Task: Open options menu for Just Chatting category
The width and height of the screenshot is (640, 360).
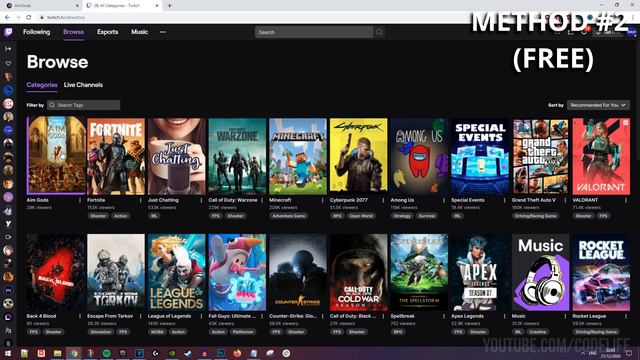Action: click(x=201, y=200)
